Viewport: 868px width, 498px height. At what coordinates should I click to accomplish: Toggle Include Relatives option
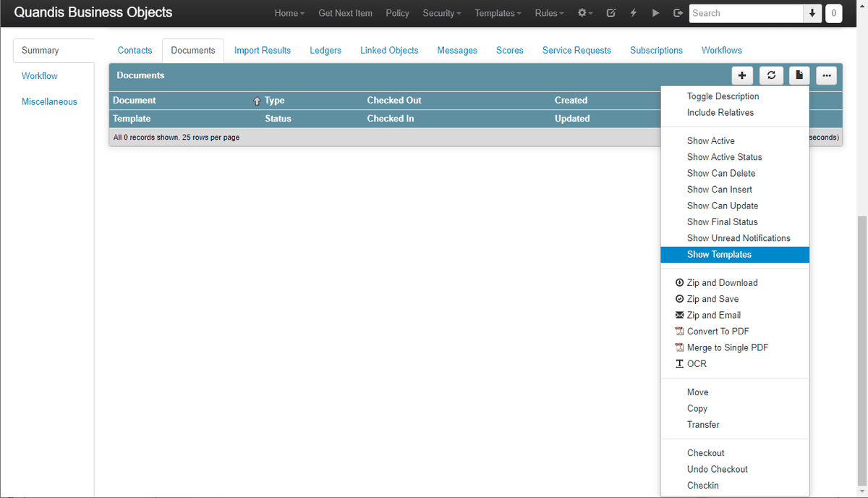coord(735,112)
